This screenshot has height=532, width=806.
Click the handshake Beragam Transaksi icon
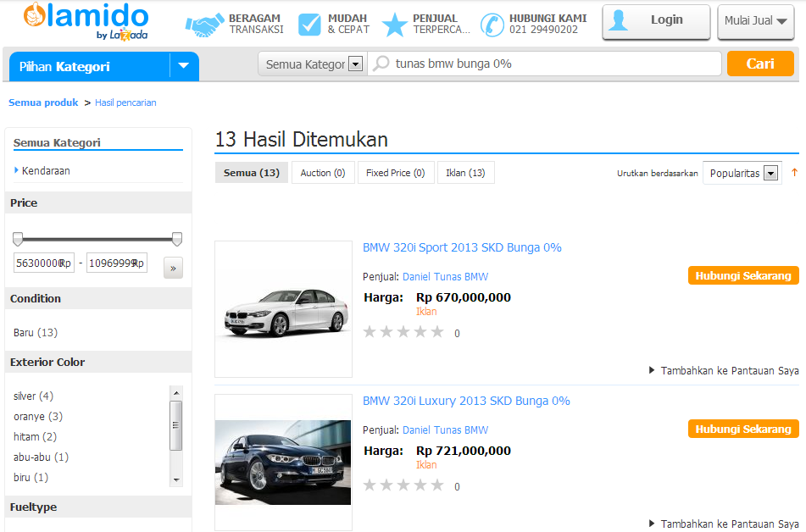[204, 25]
